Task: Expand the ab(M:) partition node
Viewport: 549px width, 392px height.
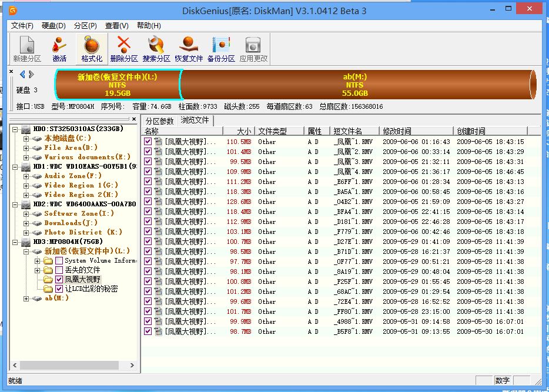Action: pyautogui.click(x=26, y=299)
